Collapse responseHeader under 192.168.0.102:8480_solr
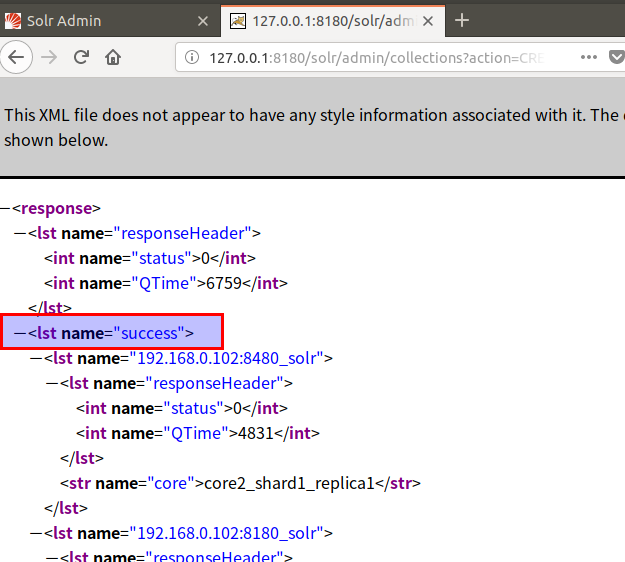Screen dimensions: 625x562 tap(52, 383)
